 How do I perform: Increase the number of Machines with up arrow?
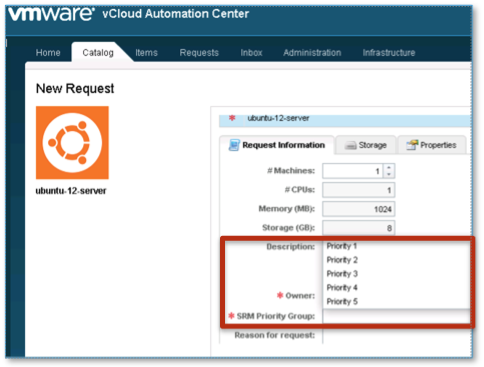tap(389, 167)
